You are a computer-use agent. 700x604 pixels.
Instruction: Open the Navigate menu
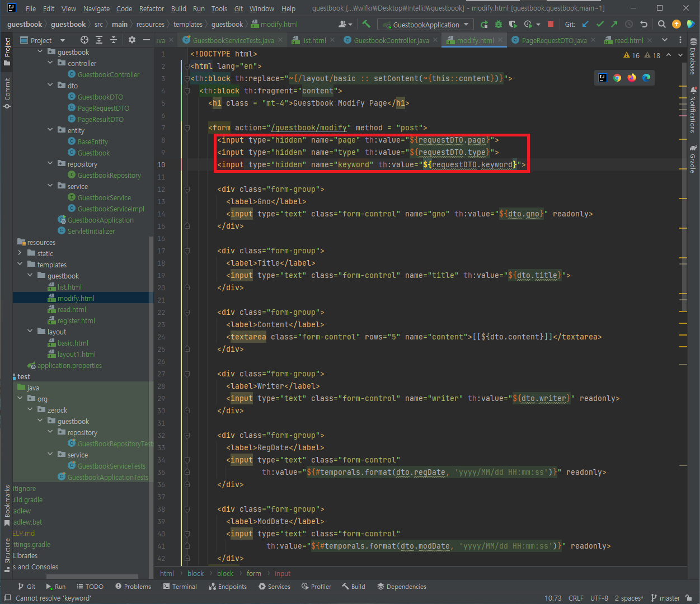(96, 8)
